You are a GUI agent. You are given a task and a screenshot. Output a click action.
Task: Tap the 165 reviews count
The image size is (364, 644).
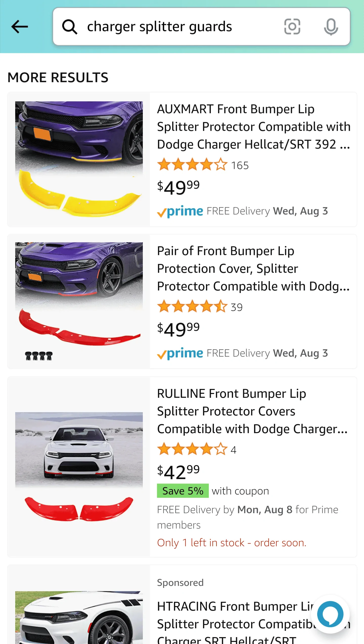coord(240,166)
